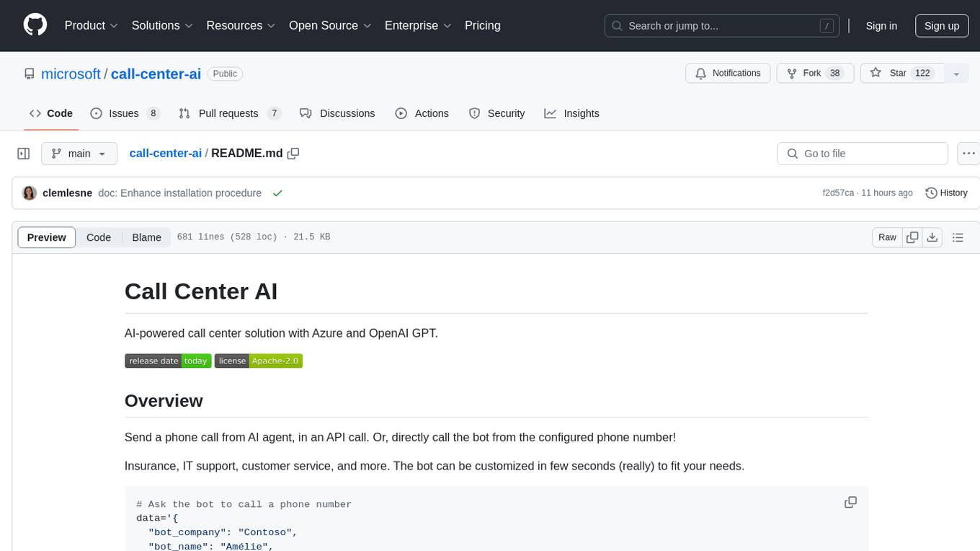Click the Sign in link
Viewport: 980px width, 551px height.
tap(881, 26)
